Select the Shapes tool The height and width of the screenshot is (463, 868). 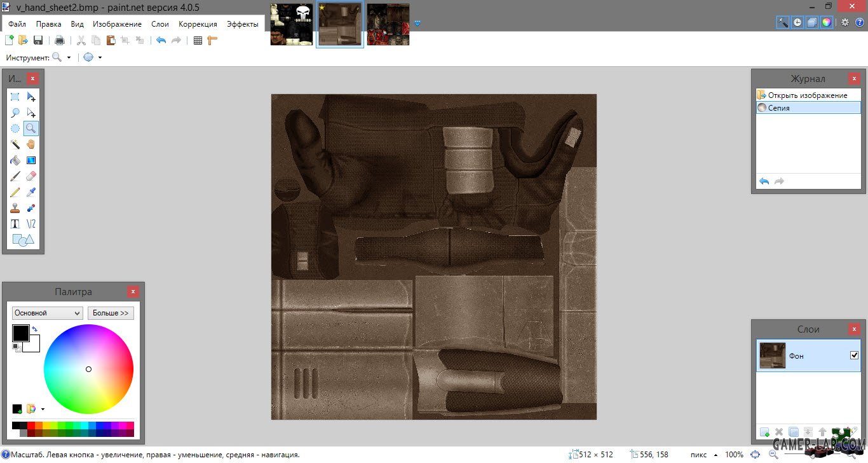click(23, 240)
